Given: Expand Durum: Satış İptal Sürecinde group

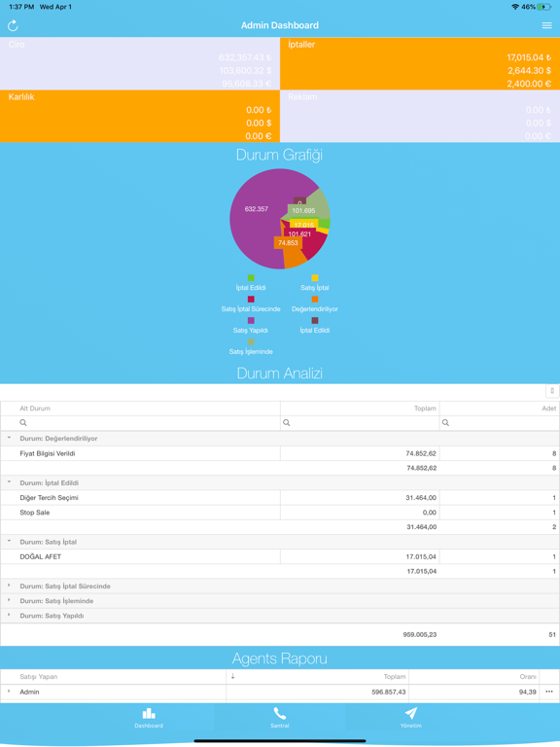Looking at the screenshot, I should [x=9, y=586].
